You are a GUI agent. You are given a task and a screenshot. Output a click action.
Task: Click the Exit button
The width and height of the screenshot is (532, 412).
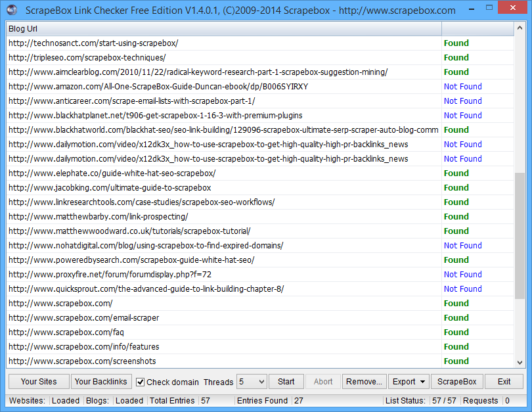pyautogui.click(x=504, y=382)
